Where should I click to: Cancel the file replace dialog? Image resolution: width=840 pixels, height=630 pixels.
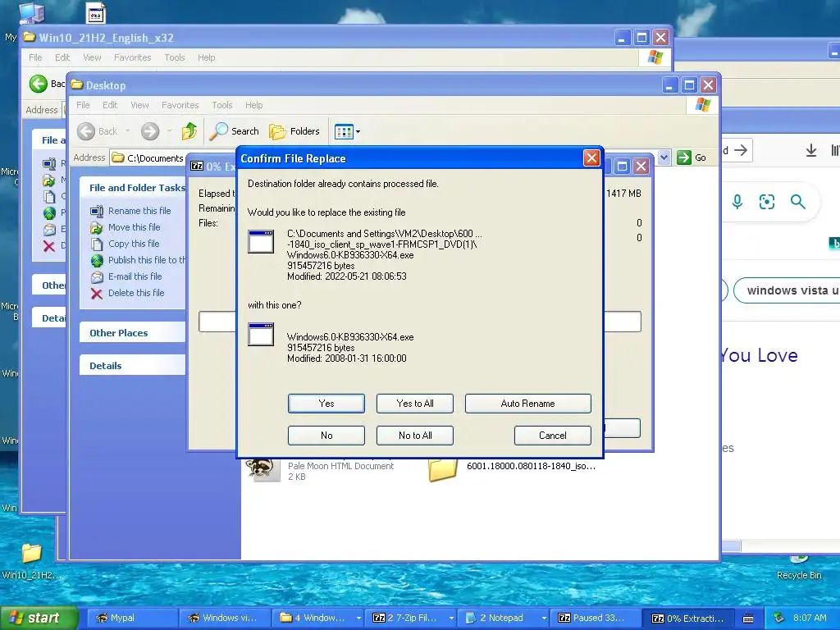(552, 435)
